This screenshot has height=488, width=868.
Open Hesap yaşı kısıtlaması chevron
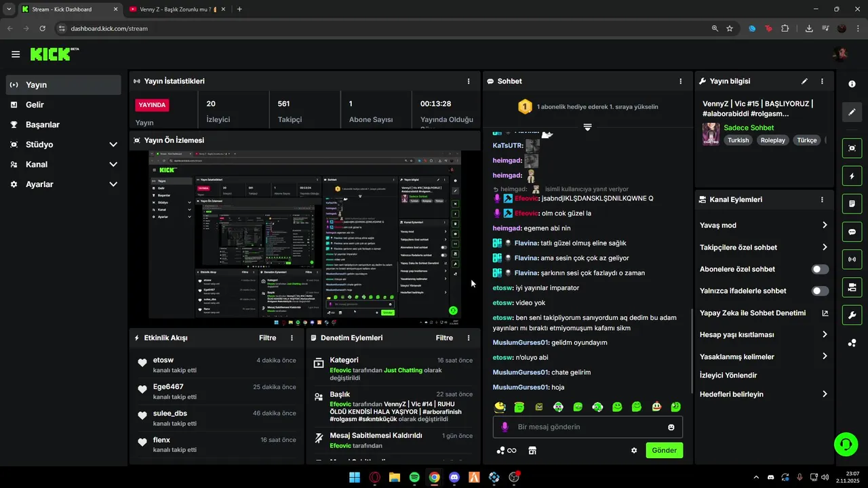[x=825, y=334]
